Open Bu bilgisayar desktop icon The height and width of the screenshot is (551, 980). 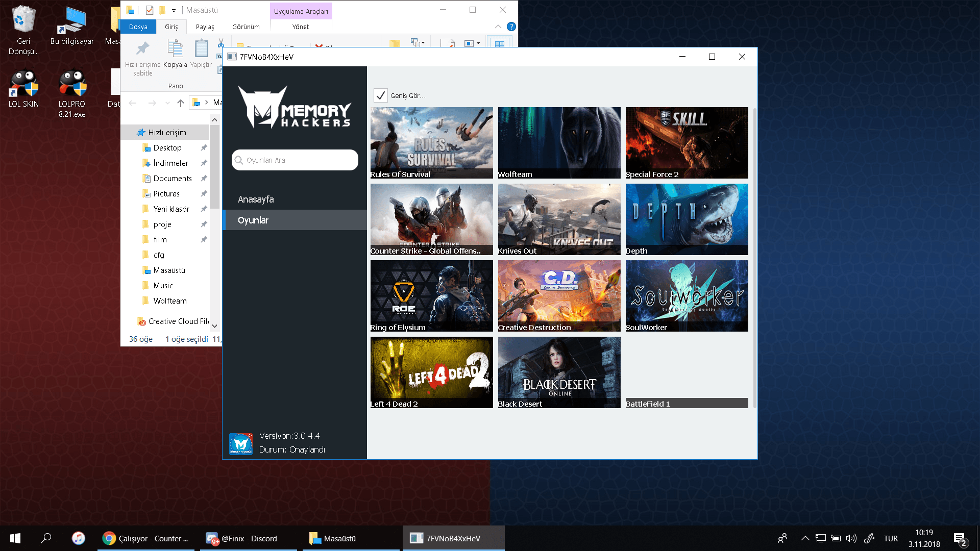72,27
